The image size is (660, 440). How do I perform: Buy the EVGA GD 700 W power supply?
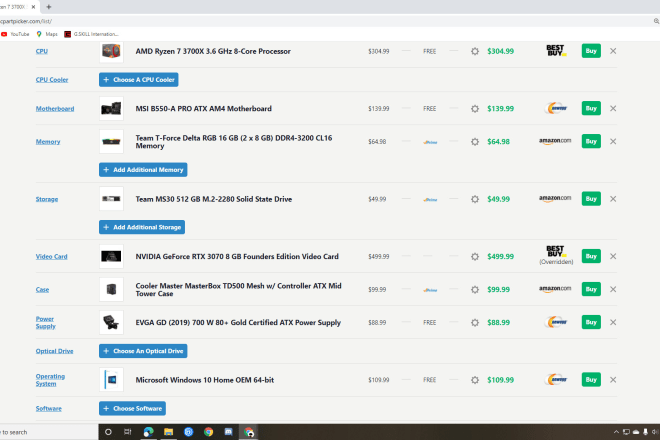(591, 322)
